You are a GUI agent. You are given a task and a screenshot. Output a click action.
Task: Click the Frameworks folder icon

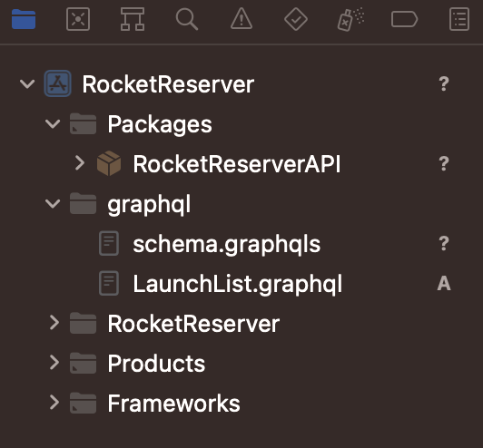click(83, 403)
